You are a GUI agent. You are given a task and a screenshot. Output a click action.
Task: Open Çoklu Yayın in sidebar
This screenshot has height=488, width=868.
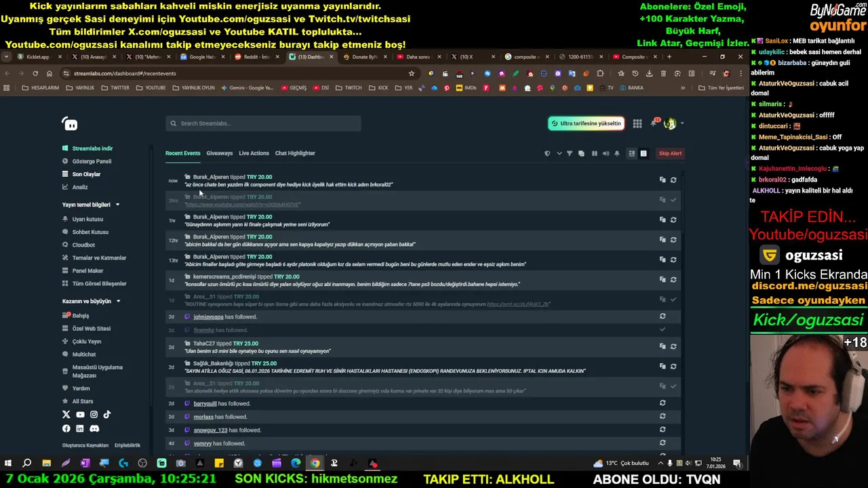[x=81, y=342]
